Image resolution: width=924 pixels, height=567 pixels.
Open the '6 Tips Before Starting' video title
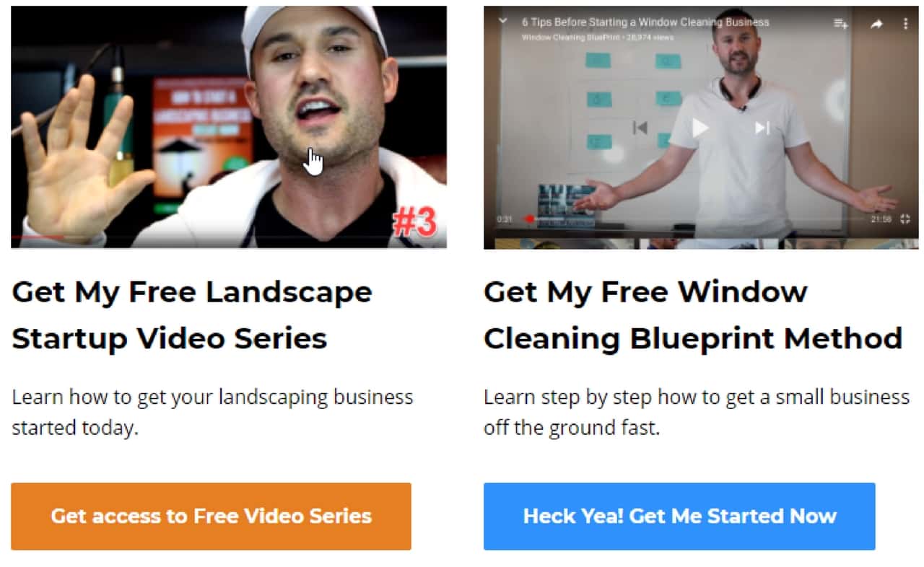click(645, 22)
